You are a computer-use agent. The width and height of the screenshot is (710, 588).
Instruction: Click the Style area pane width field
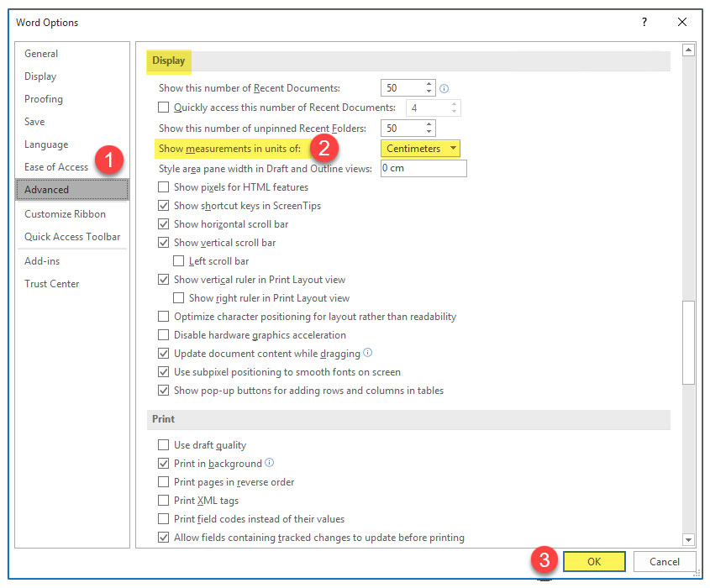(x=423, y=168)
